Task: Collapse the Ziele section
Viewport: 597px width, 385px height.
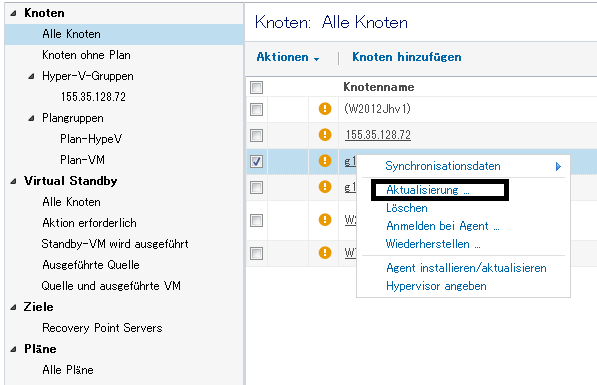Action: point(14,307)
